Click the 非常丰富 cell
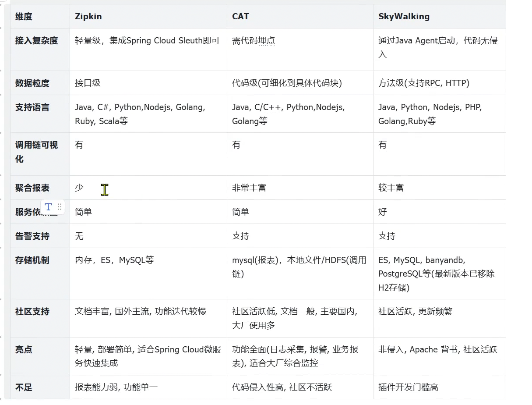This screenshot has height=405, width=532. (300, 188)
